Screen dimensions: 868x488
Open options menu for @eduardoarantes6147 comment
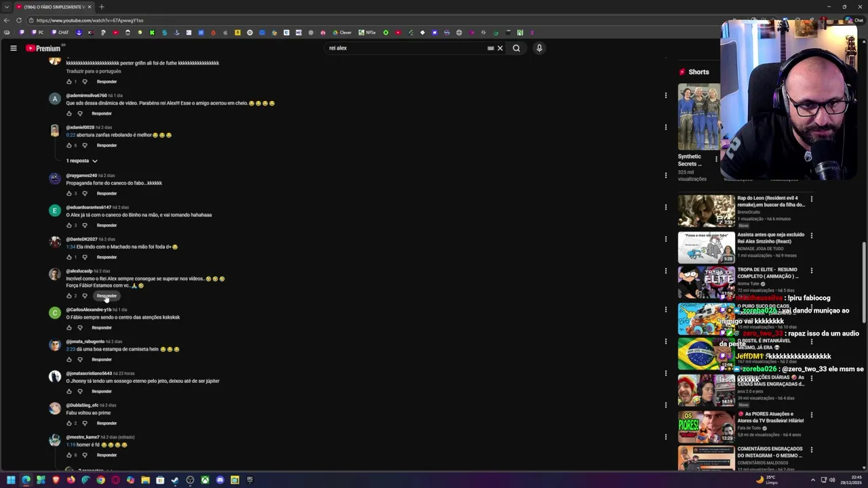coord(665,207)
